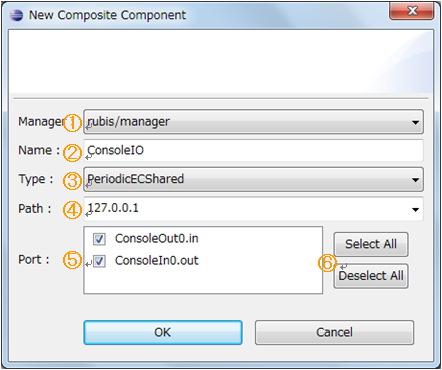Viewport: 442px width, 370px height.
Task: Click the Select All button
Action: (371, 244)
